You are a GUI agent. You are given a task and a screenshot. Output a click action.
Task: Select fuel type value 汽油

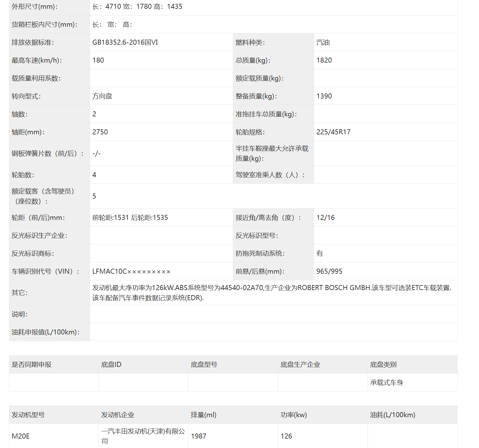(x=323, y=42)
